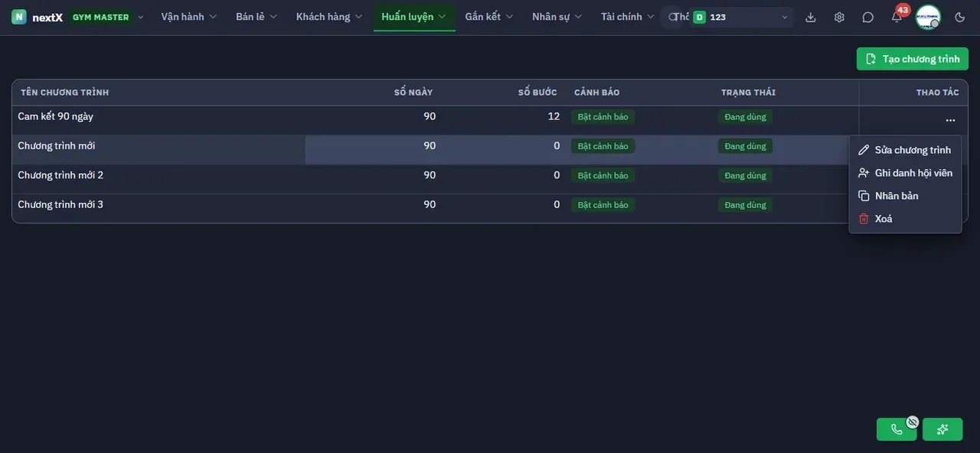Click the SỐ BƯỚC column header
The width and height of the screenshot is (980, 453).
pyautogui.click(x=537, y=93)
